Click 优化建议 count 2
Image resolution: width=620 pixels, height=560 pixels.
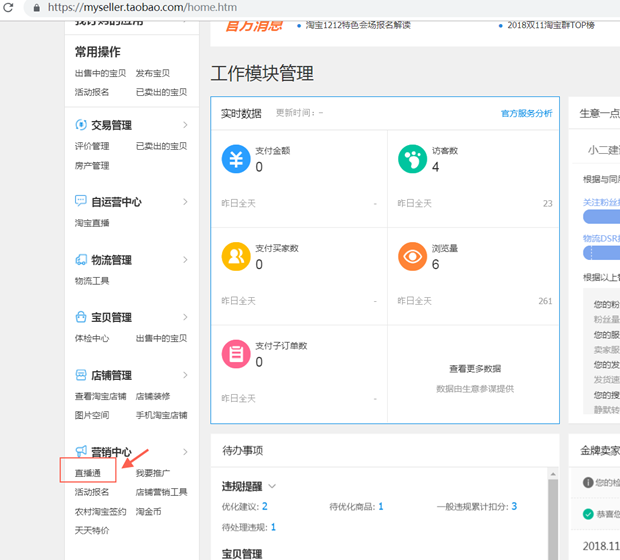[265, 506]
